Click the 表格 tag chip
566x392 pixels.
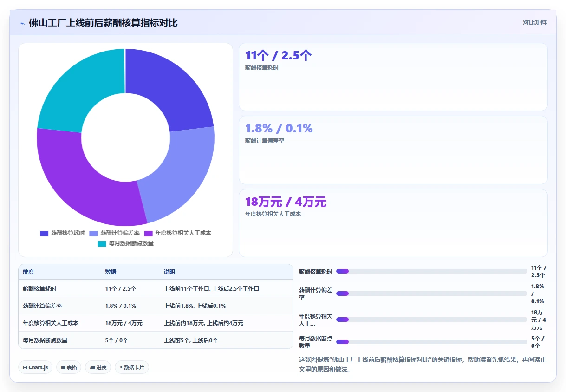tap(69, 367)
